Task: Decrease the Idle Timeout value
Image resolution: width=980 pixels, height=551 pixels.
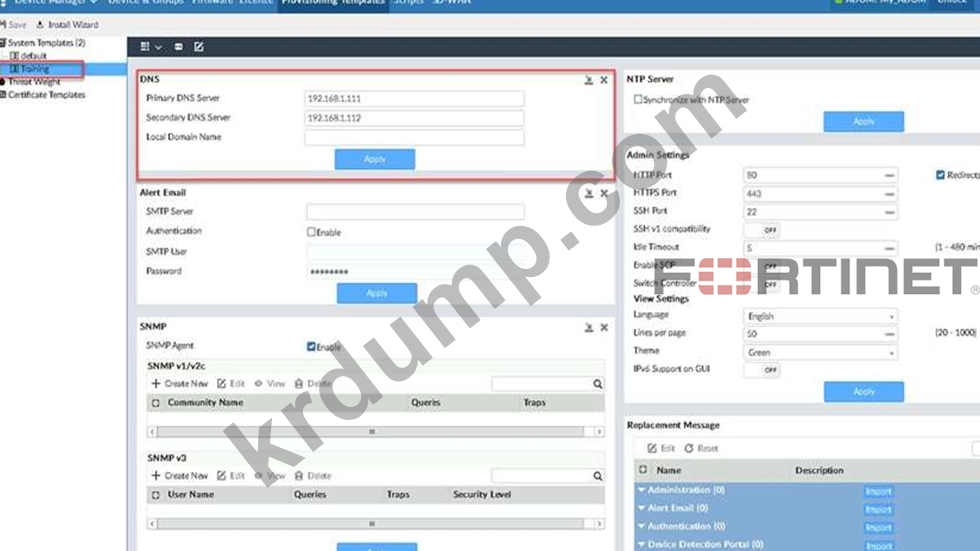Action: [x=889, y=249]
